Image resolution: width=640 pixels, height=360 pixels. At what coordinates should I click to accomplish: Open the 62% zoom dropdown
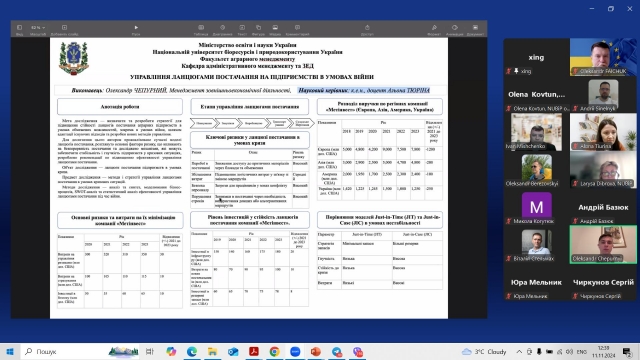point(38,28)
